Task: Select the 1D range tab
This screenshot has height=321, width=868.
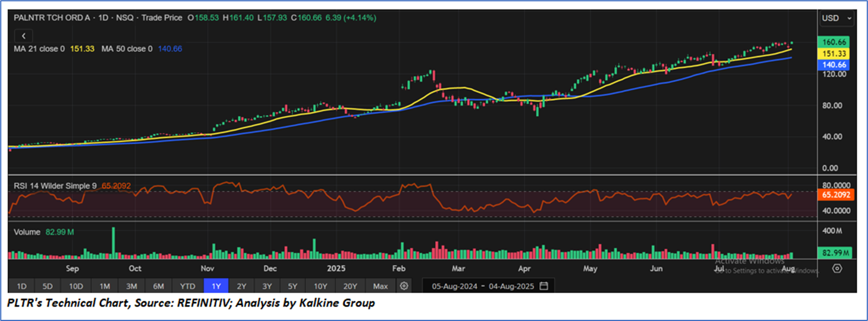Action: (x=21, y=286)
